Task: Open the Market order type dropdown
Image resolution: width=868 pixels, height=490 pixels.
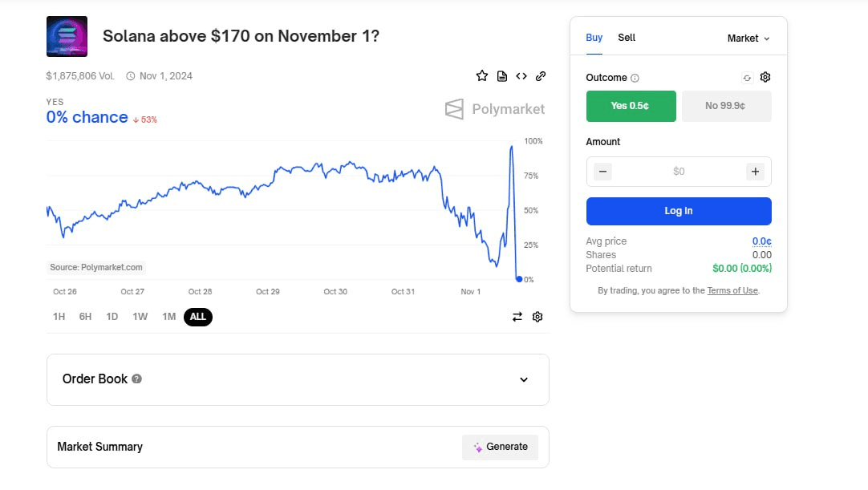Action: coord(748,38)
